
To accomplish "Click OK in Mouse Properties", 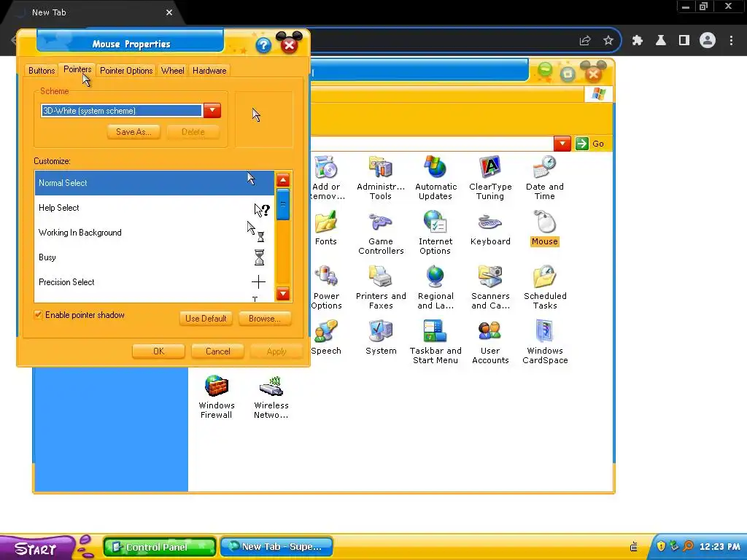I will coord(158,351).
